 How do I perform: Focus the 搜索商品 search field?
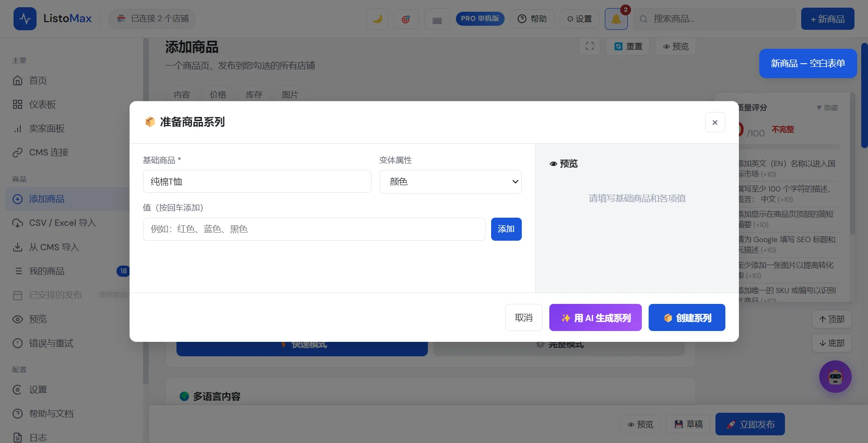(715, 19)
